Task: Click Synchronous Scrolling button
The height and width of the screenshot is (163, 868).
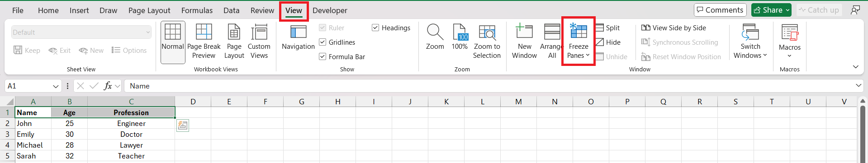Action: (680, 42)
